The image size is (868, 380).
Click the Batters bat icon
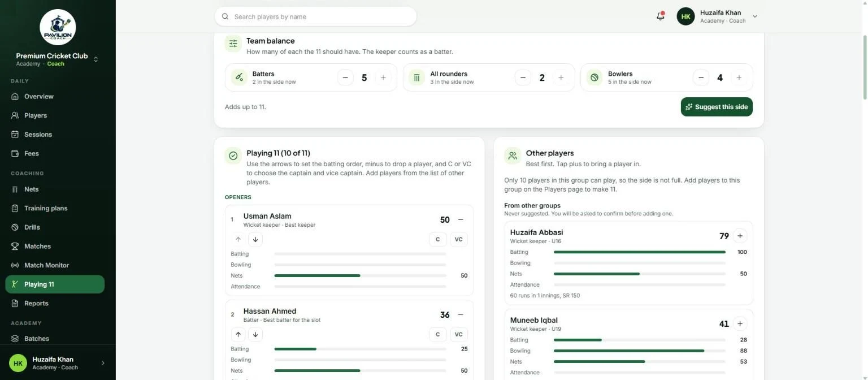[x=239, y=77]
